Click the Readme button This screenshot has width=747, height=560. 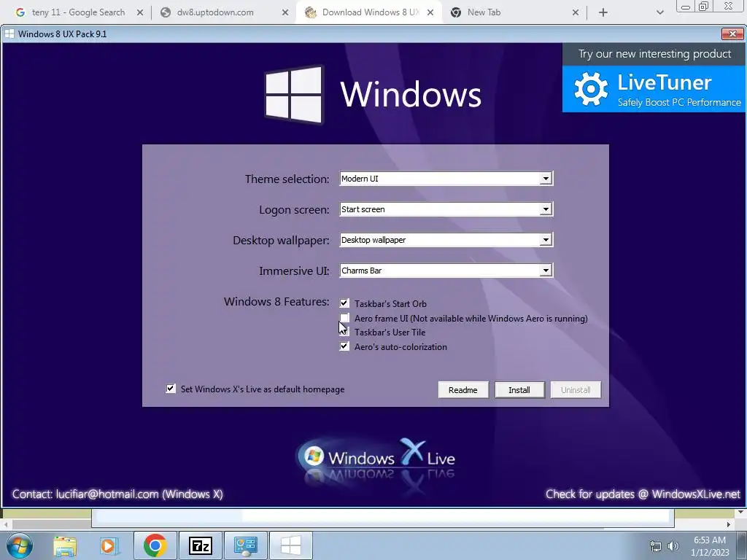[x=462, y=390]
